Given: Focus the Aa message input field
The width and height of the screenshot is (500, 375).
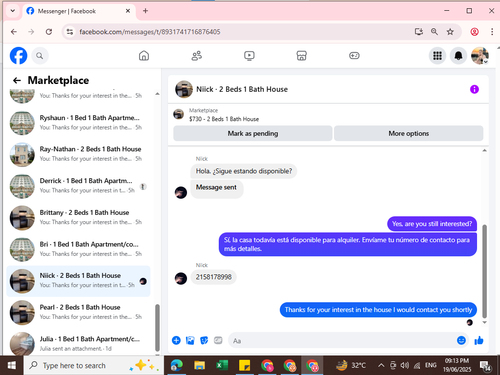Looking at the screenshot, I should [343, 341].
